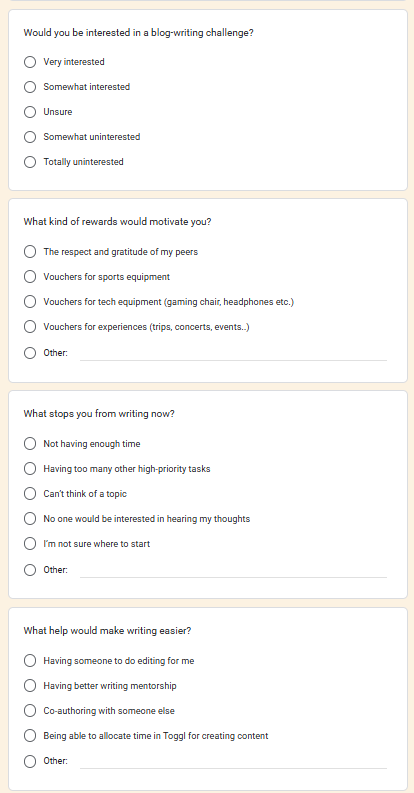This screenshot has width=414, height=793.
Task: Pick 'Vouchers for tech equipment' option
Action: click(x=30, y=301)
